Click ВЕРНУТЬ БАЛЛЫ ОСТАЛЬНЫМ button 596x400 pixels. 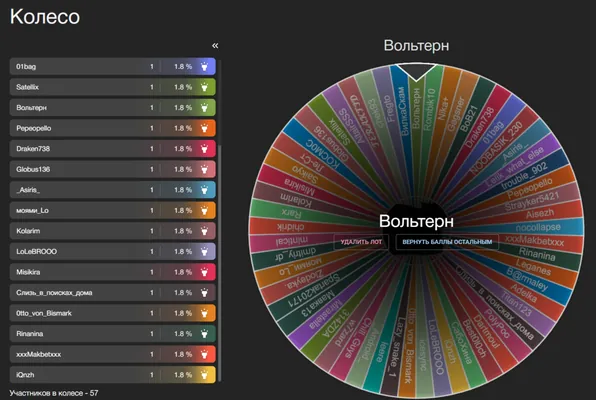click(x=447, y=242)
